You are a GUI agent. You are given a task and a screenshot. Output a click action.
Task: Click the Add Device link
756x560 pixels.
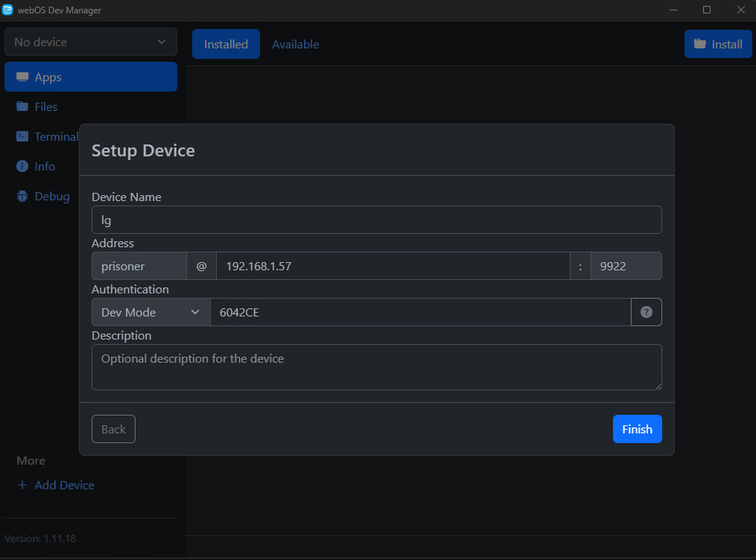(55, 485)
